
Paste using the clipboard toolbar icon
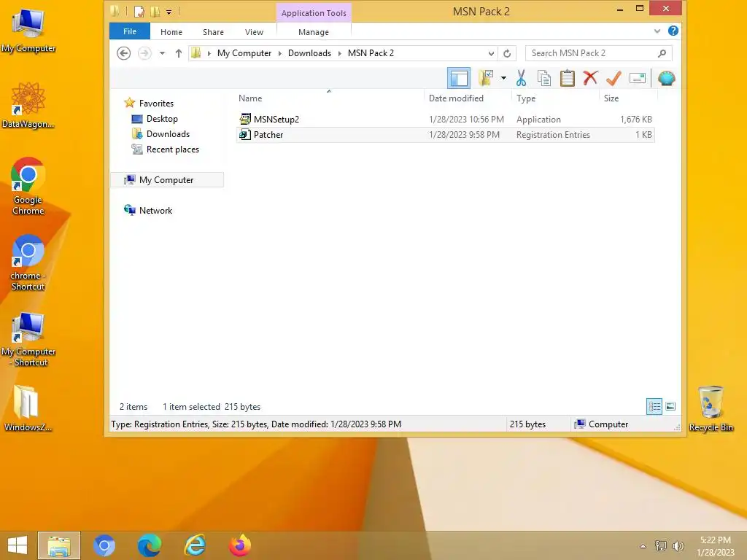point(567,78)
